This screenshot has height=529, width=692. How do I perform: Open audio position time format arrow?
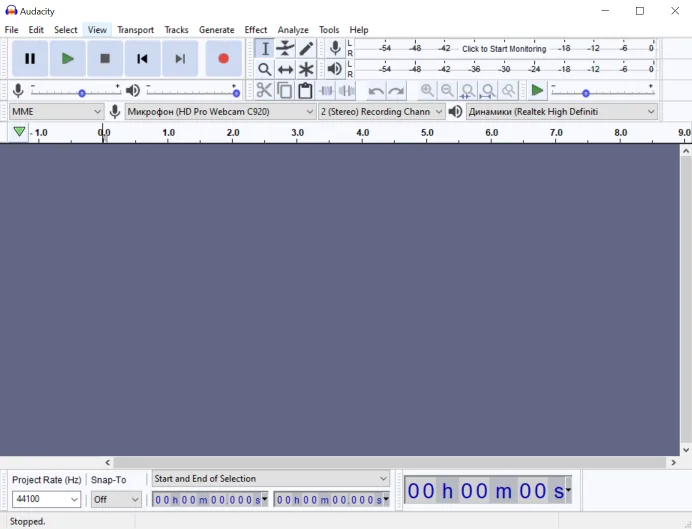click(568, 490)
